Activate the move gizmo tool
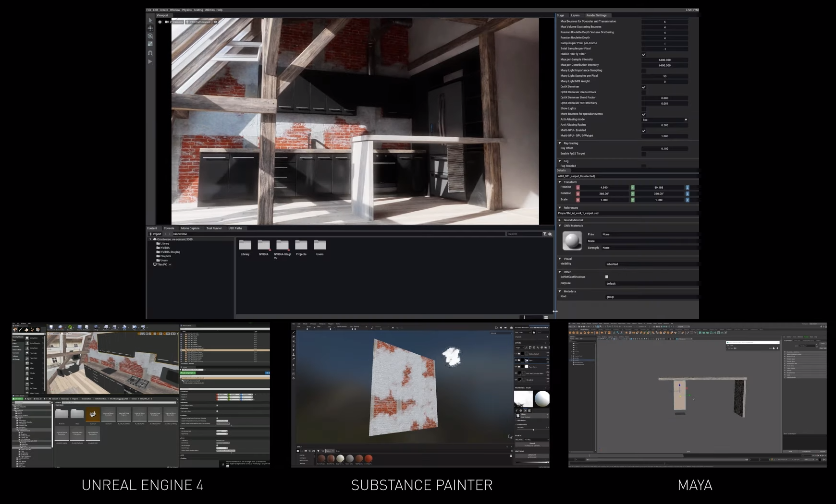The width and height of the screenshot is (836, 504). pyautogui.click(x=150, y=28)
